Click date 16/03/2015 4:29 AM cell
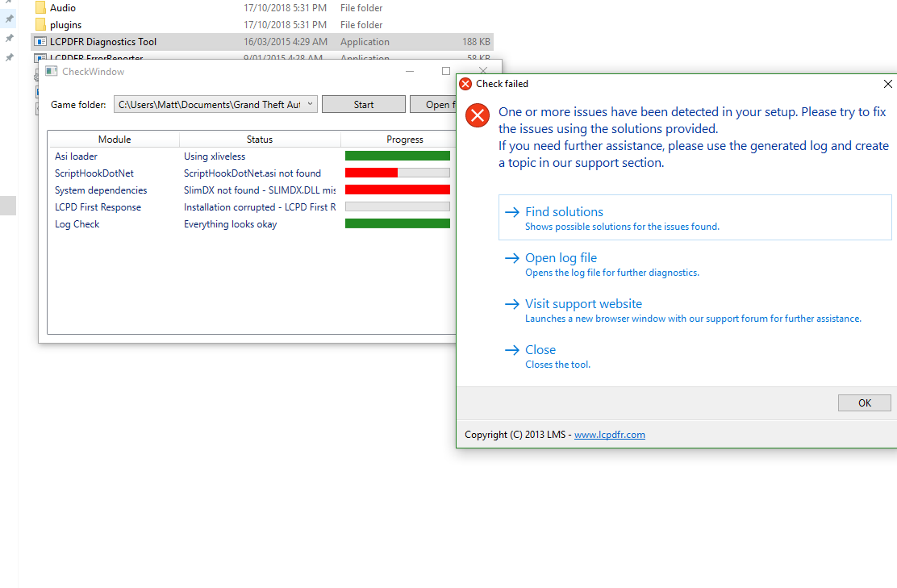 (286, 42)
